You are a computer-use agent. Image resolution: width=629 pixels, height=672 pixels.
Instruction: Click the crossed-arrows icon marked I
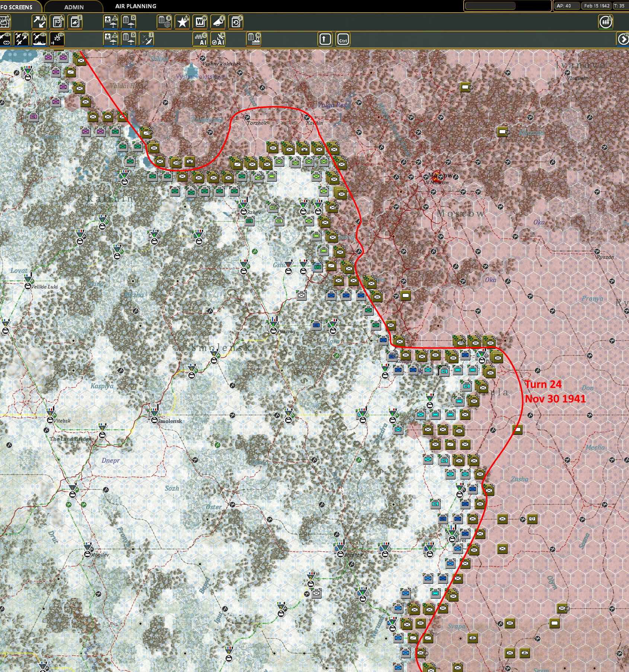(39, 22)
